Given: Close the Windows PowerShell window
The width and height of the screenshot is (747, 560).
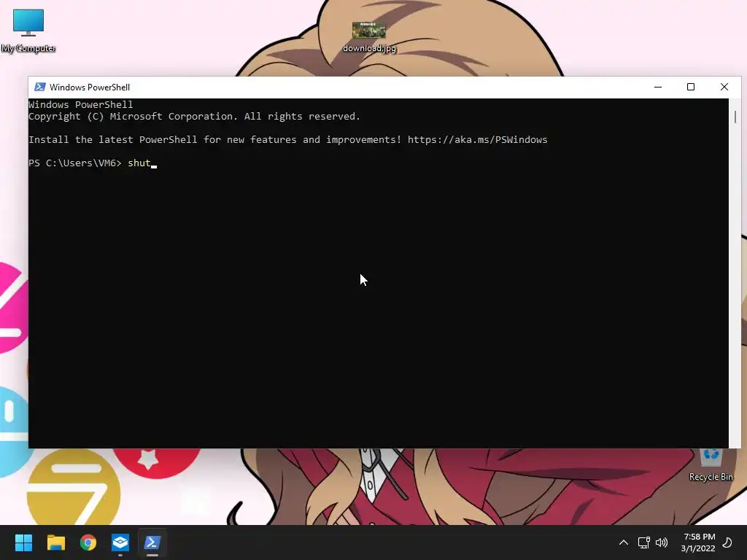Looking at the screenshot, I should coord(724,87).
